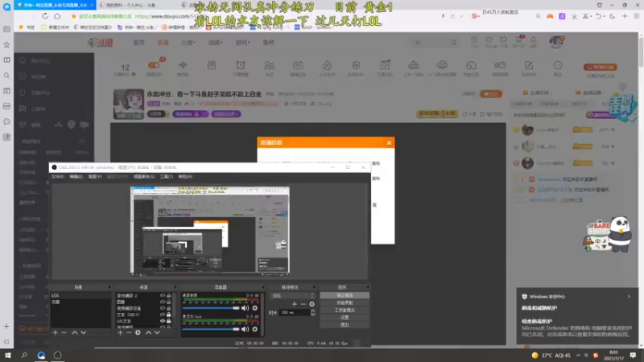Go to browser home page icon
Screen dimensions: 644x362
pos(57,16)
